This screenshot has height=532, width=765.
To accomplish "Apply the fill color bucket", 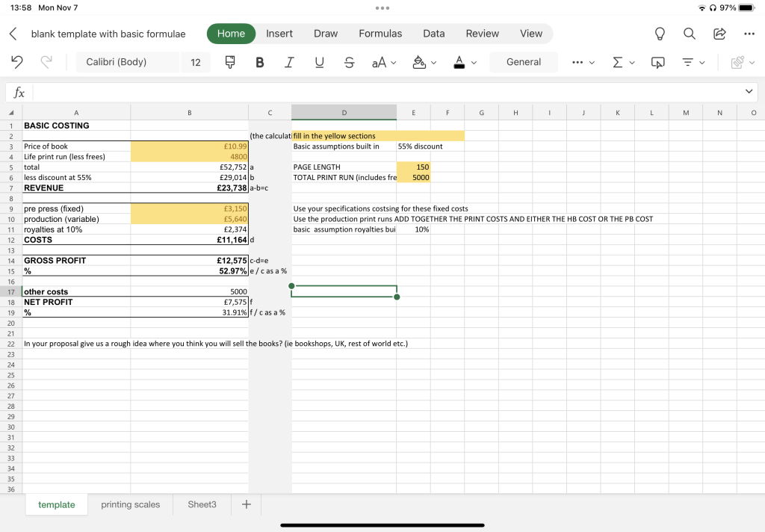I will click(419, 62).
